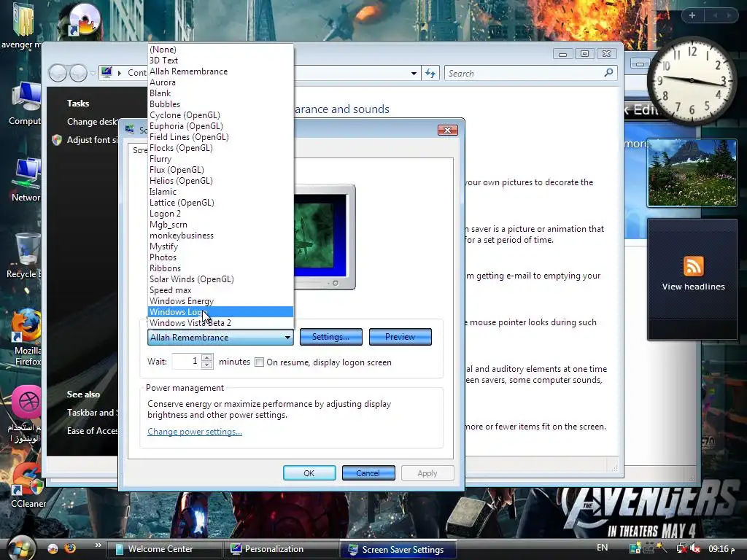Click the RSS feed headlines gadget icon
747x560 pixels.
(693, 265)
